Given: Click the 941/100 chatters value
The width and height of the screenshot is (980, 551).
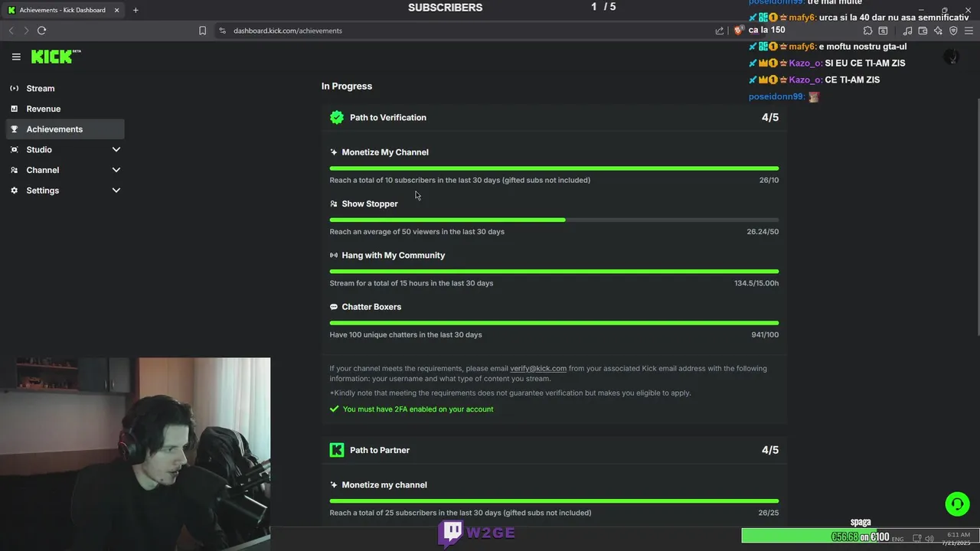Looking at the screenshot, I should [765, 334].
